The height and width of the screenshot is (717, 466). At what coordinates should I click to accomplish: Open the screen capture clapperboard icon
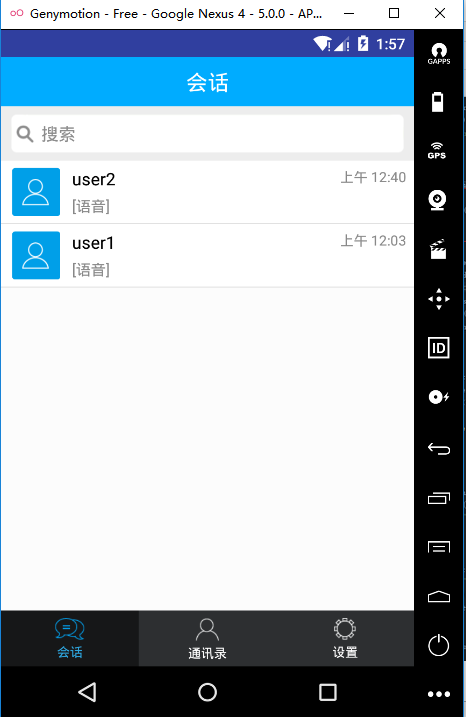pyautogui.click(x=438, y=249)
